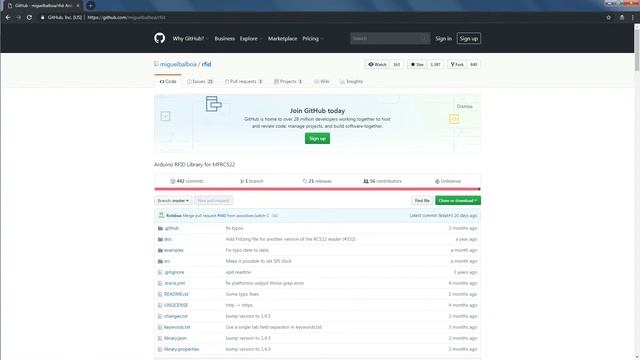The height and width of the screenshot is (360, 640).
Task: View the 442 commits history
Action: tap(187, 181)
